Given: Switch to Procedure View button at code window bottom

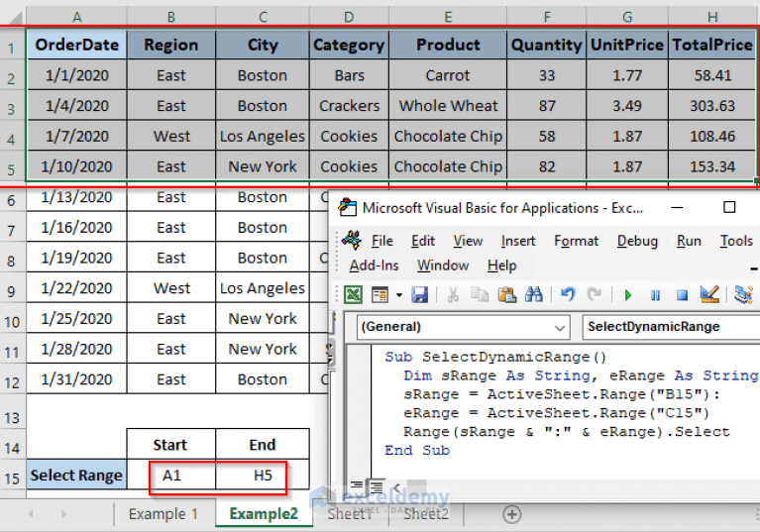Looking at the screenshot, I should (357, 485).
